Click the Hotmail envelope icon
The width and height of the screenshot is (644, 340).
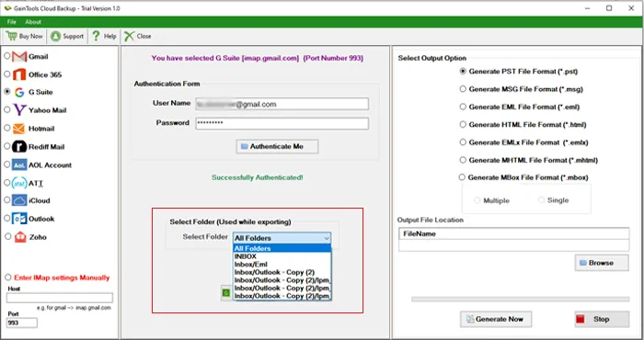pos(19,129)
